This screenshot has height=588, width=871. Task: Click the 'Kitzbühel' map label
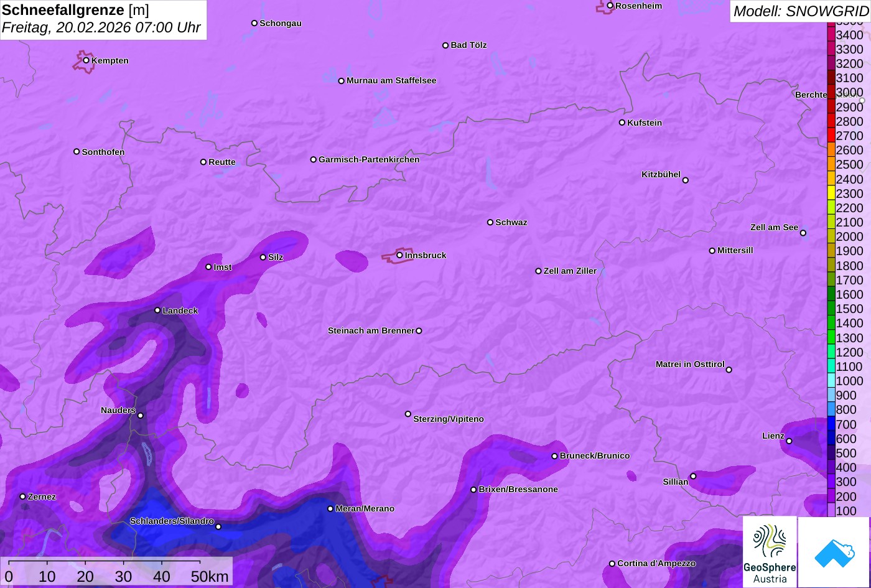click(x=661, y=174)
